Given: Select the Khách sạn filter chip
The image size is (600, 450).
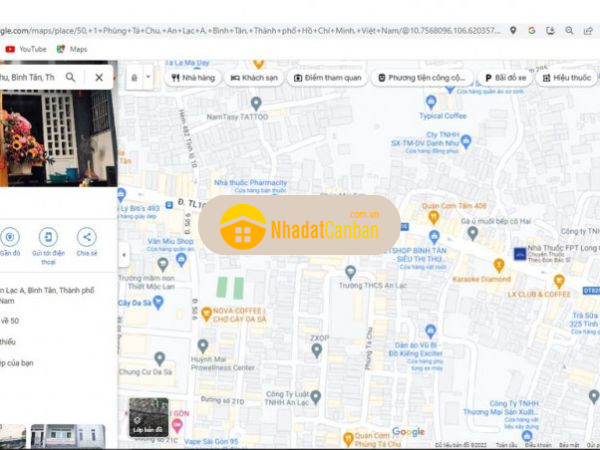Looking at the screenshot, I should coord(255,77).
